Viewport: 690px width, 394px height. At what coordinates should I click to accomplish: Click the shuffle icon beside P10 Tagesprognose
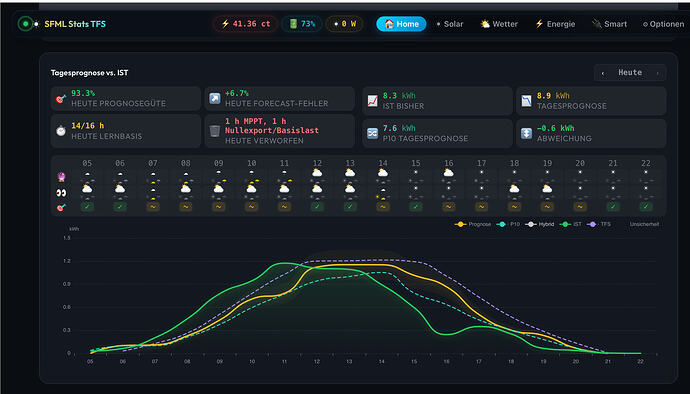(x=372, y=133)
